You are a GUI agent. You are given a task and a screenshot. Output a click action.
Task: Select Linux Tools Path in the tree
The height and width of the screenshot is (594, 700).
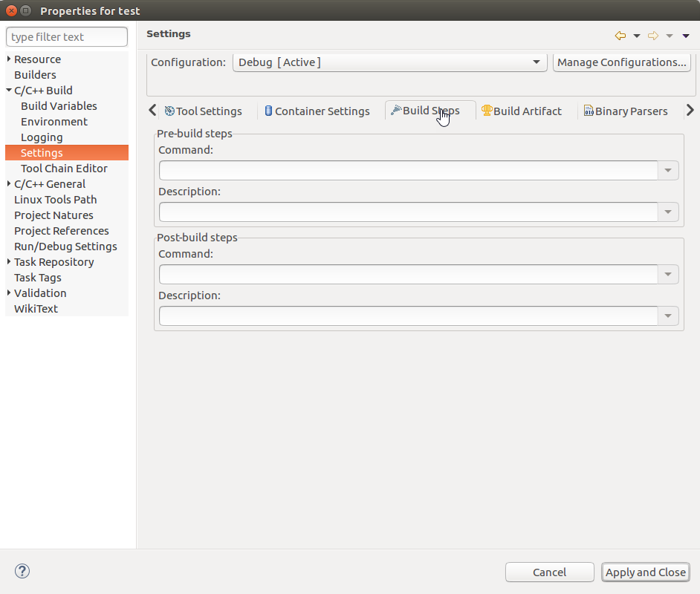click(x=55, y=200)
